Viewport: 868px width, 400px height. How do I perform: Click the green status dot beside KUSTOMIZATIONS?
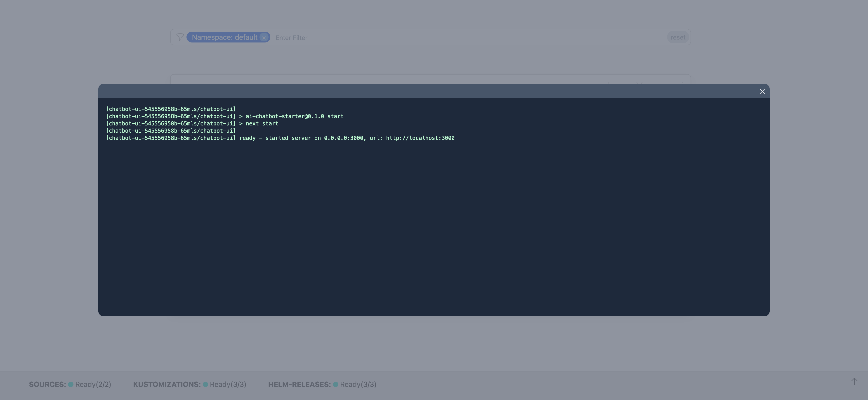pyautogui.click(x=205, y=384)
